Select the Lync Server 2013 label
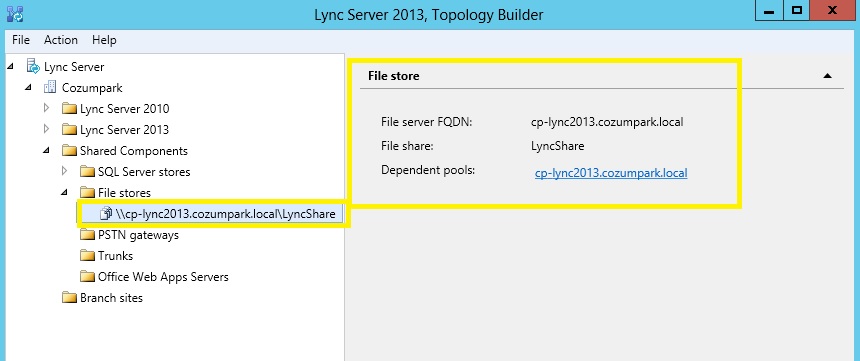 click(x=125, y=129)
